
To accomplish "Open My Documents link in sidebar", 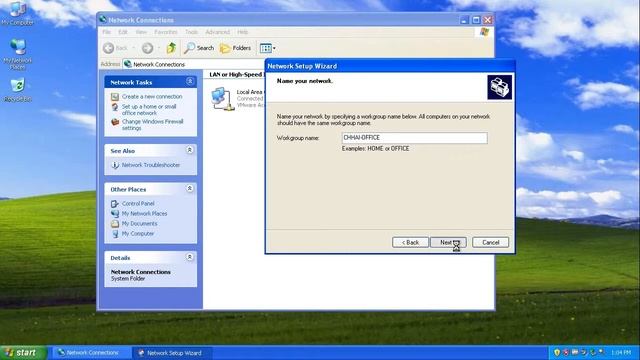I will click(x=139, y=224).
